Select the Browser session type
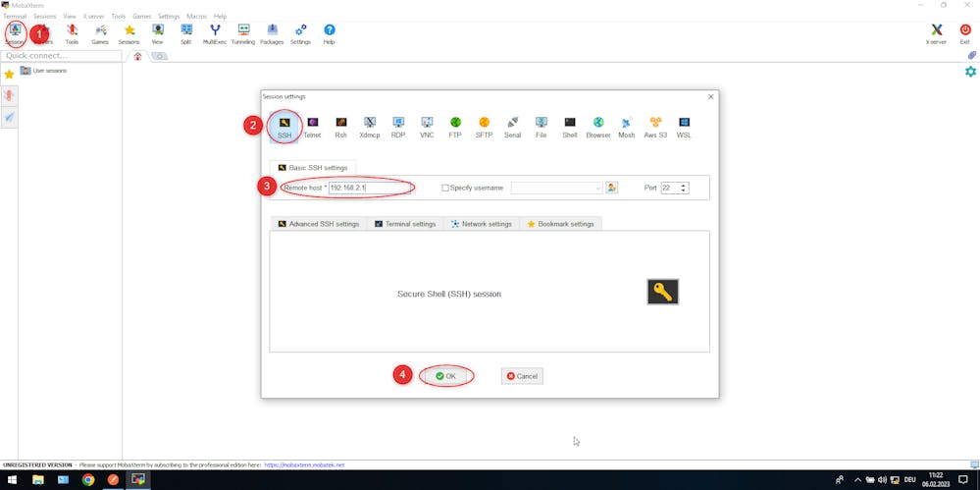This screenshot has height=490, width=980. 598,127
